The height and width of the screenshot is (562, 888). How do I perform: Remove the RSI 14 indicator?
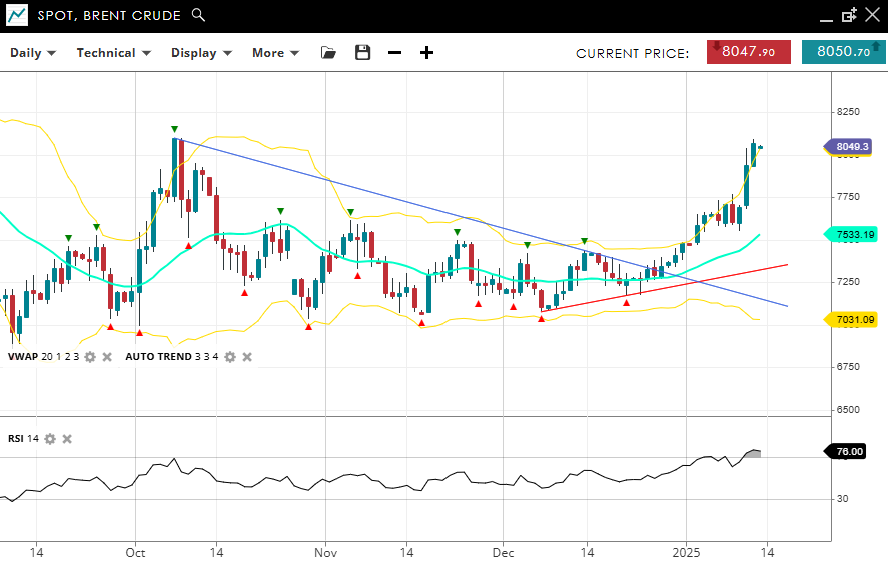pos(67,438)
